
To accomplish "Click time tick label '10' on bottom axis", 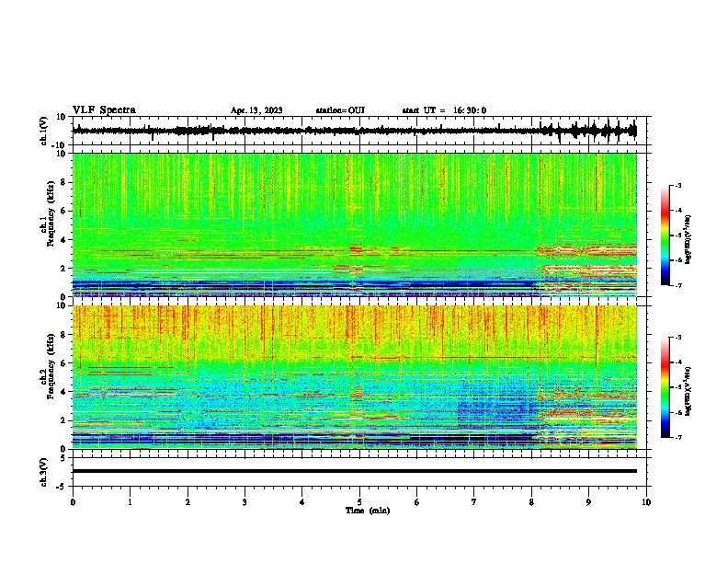I will point(646,502).
